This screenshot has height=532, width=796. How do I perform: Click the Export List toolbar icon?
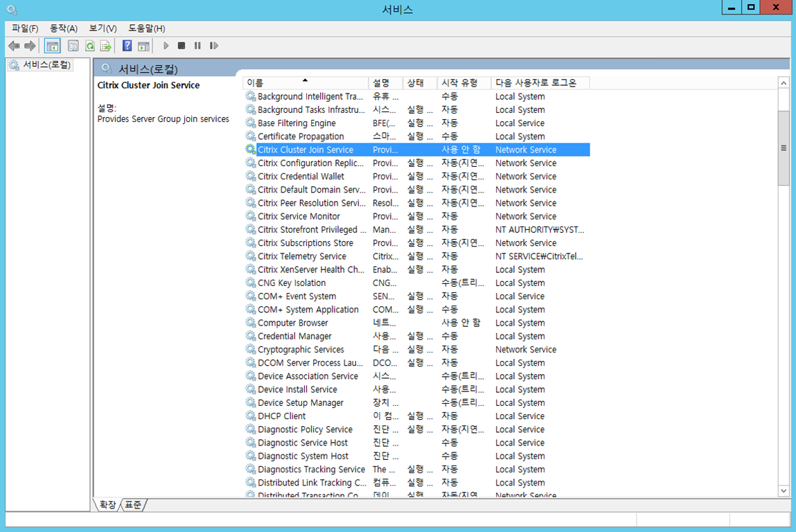point(105,46)
